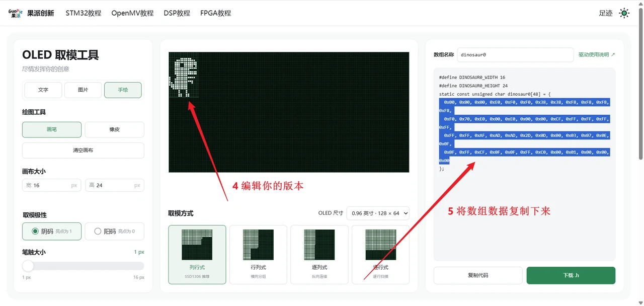Open 足迹 in top bar

pos(606,13)
